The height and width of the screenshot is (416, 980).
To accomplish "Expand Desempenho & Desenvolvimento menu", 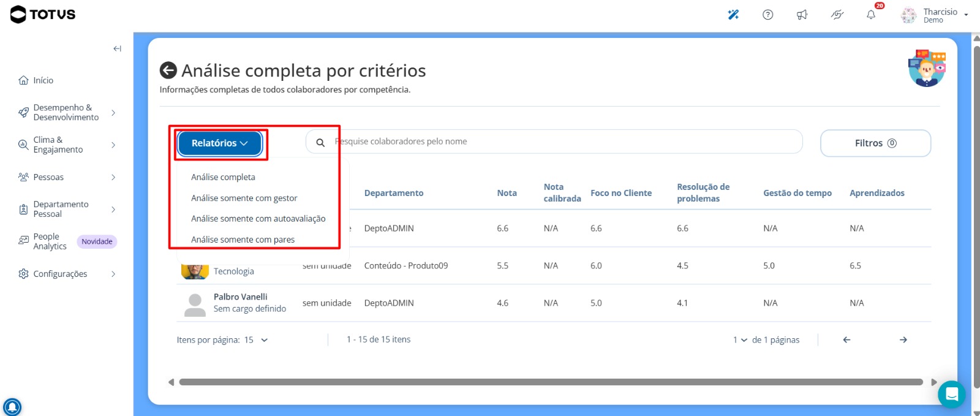I will 67,113.
